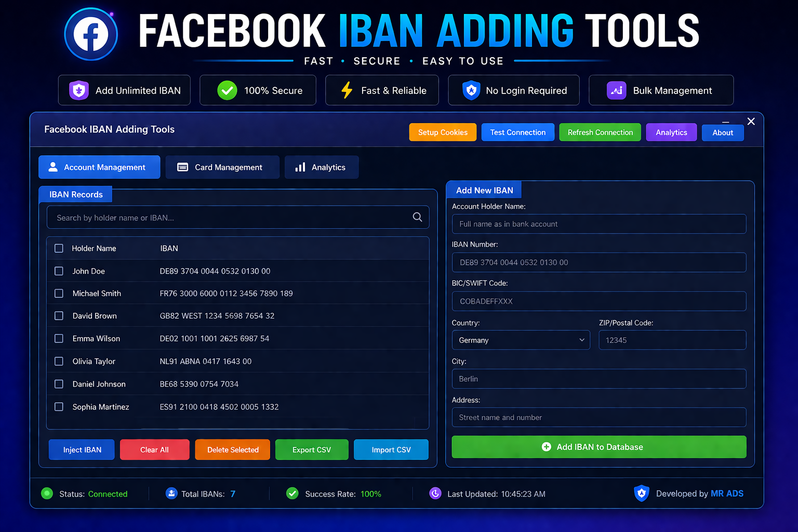The height and width of the screenshot is (532, 798).
Task: Select the Add New IBAN panel tab
Action: coord(484,190)
